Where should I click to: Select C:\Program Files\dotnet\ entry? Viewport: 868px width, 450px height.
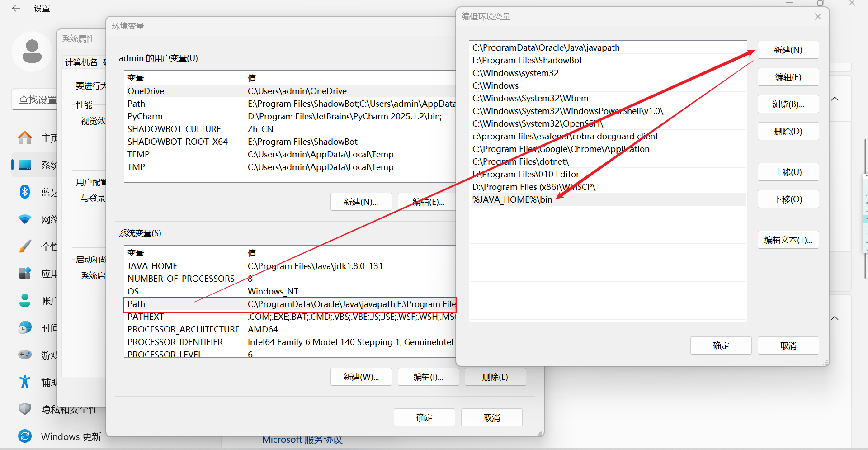[608, 161]
